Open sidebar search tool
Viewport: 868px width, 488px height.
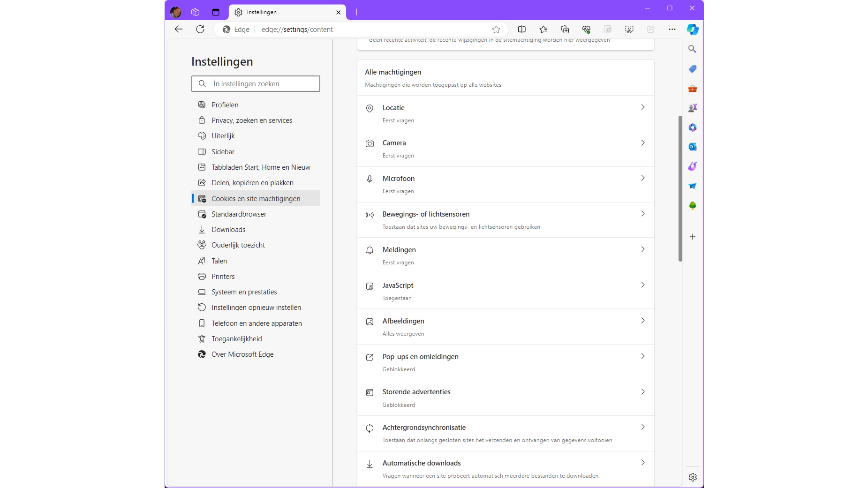pyautogui.click(x=692, y=49)
